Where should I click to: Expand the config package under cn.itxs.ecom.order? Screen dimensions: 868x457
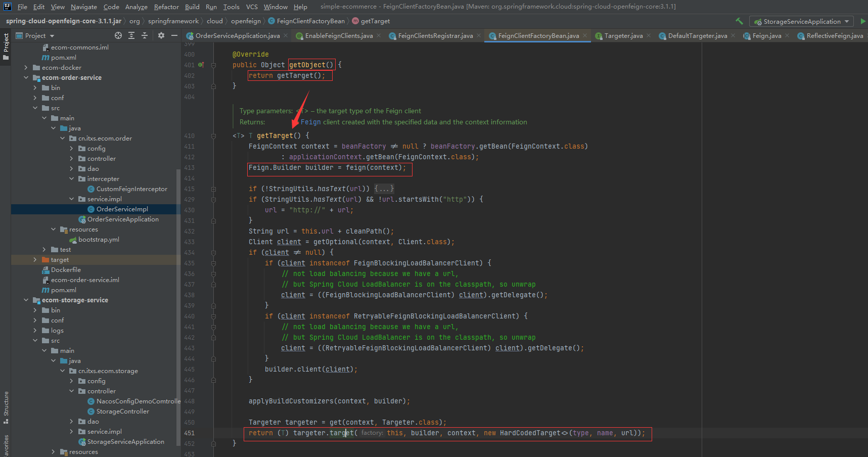click(71, 149)
